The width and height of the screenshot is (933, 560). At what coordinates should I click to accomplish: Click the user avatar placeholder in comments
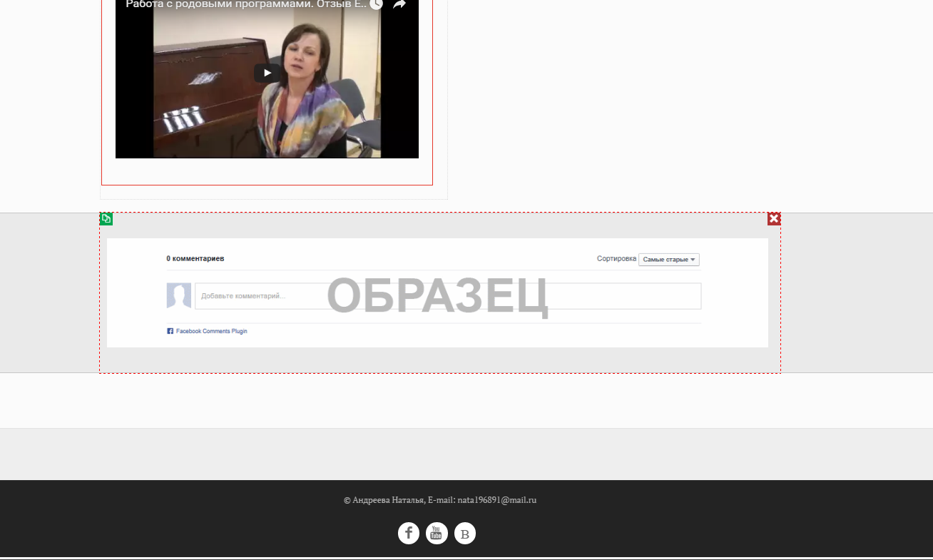pos(179,295)
